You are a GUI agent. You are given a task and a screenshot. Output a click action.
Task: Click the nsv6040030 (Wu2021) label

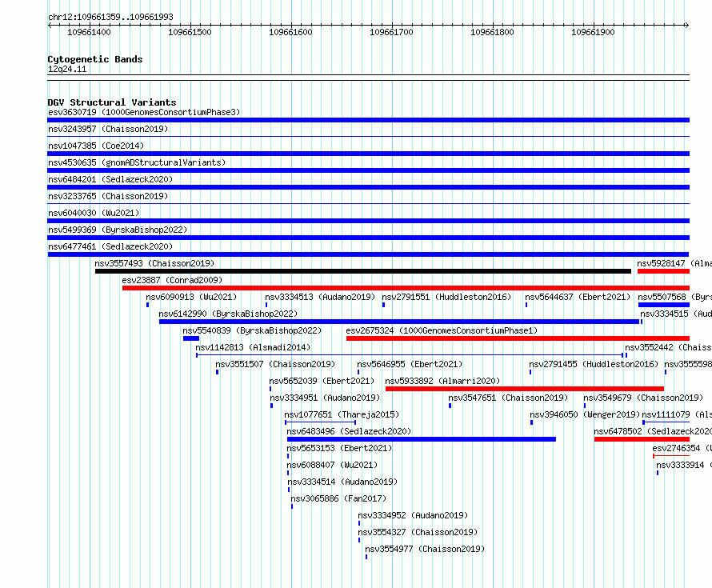(94, 213)
